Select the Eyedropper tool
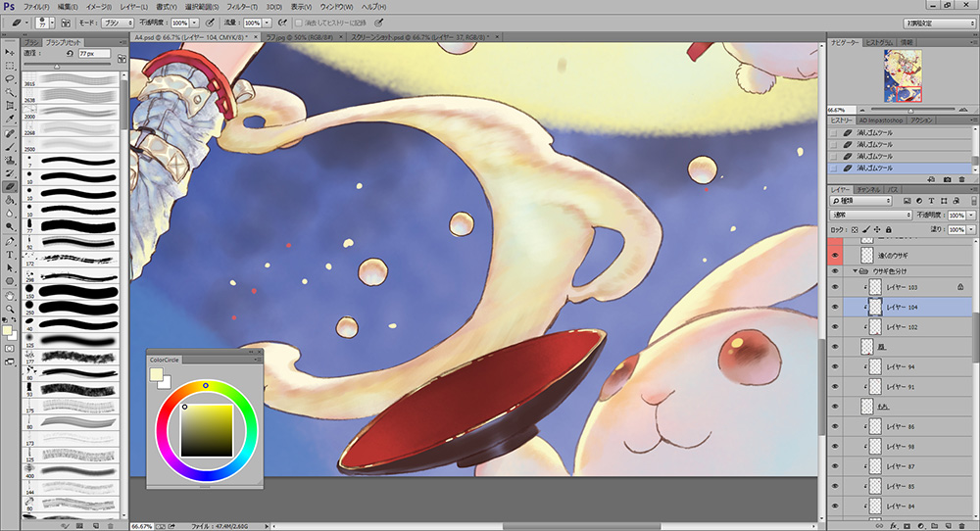Image resolution: width=980 pixels, height=531 pixels. click(x=10, y=119)
